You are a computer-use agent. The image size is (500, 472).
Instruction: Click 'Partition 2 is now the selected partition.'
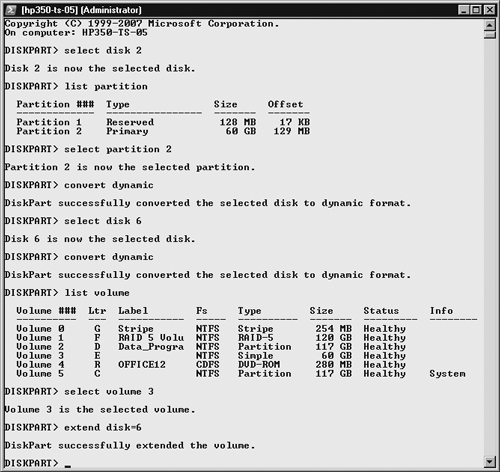130,167
